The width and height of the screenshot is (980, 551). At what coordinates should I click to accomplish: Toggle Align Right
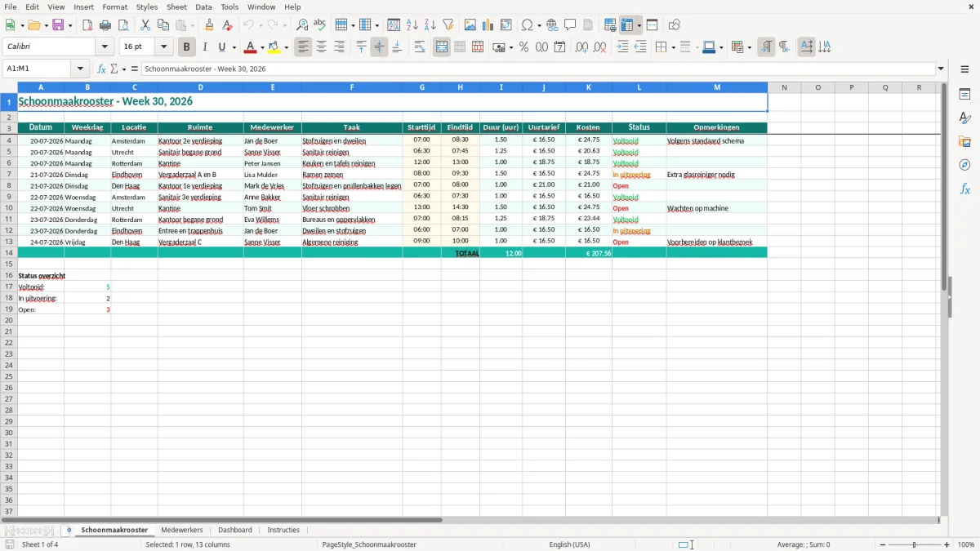tap(339, 47)
